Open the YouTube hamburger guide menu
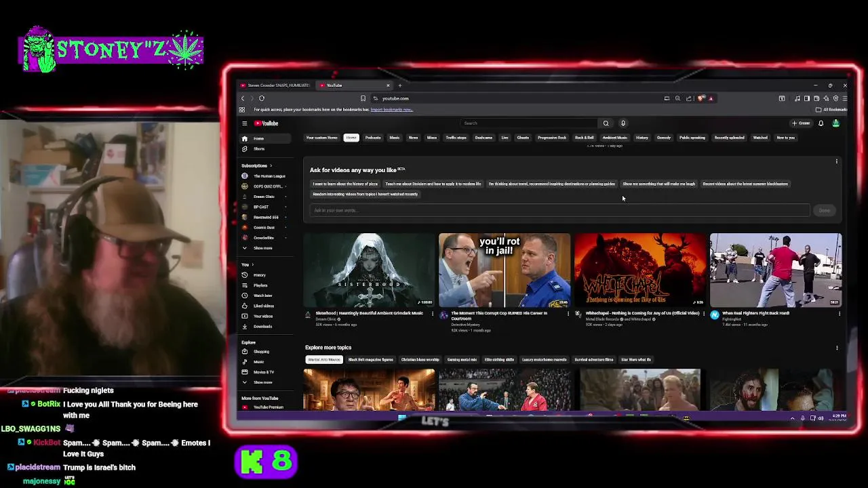868x488 pixels. pos(245,123)
